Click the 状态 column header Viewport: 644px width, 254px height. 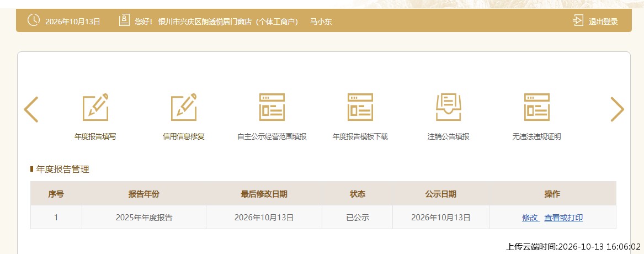358,194
